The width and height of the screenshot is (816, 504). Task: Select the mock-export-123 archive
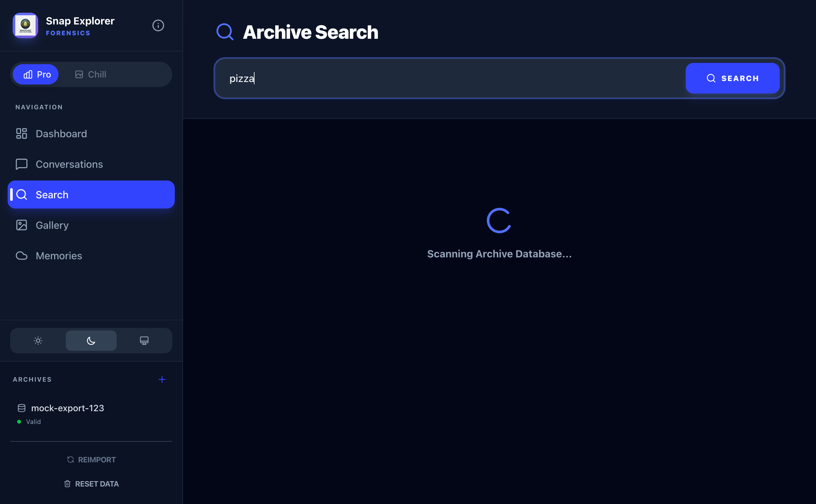click(x=67, y=408)
